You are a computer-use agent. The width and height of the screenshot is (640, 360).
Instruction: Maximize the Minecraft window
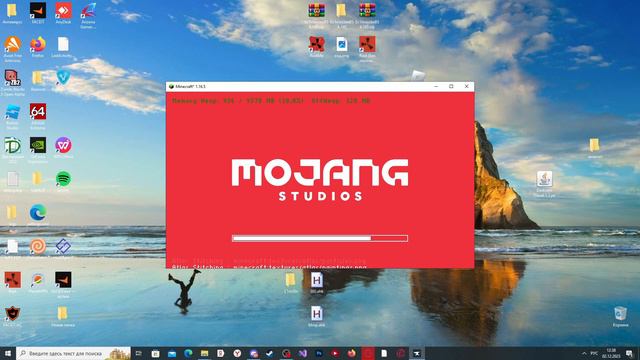point(451,87)
